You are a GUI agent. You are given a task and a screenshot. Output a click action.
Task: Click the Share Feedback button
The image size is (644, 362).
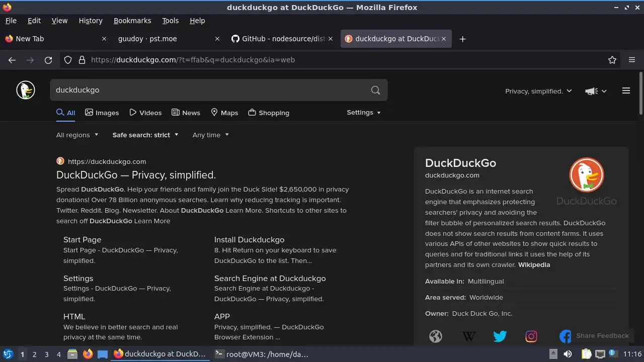602,336
